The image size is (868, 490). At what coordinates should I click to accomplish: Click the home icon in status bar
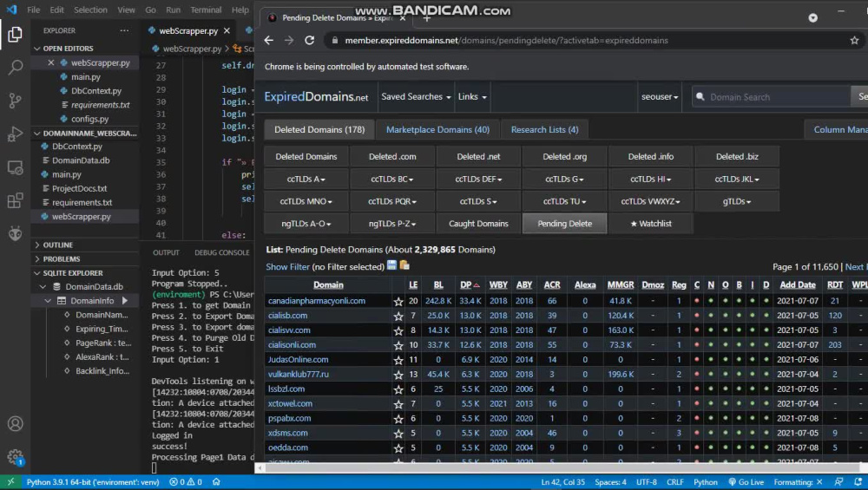[x=216, y=481]
